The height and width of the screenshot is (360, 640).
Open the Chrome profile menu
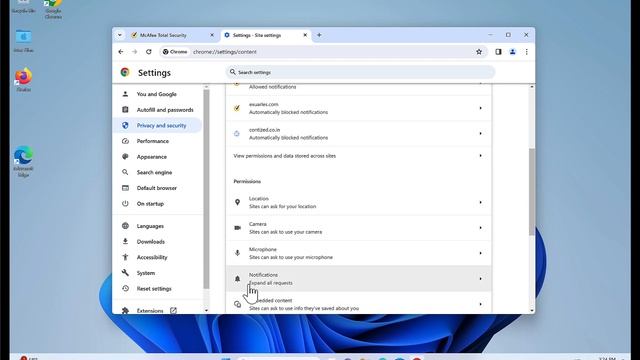[513, 52]
